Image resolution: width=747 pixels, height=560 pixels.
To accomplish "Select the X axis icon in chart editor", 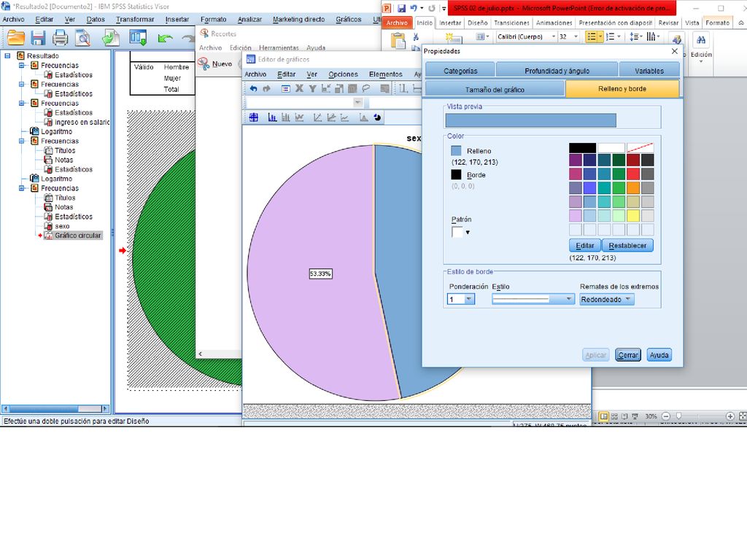I will (x=299, y=88).
